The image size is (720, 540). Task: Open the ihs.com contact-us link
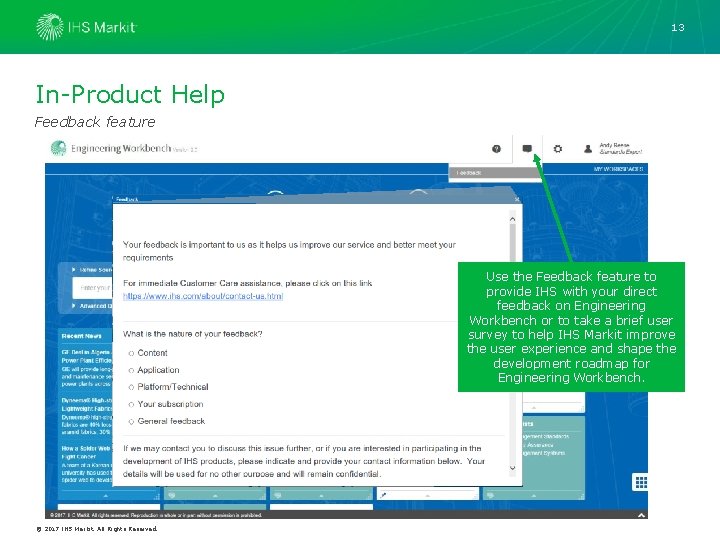click(203, 296)
